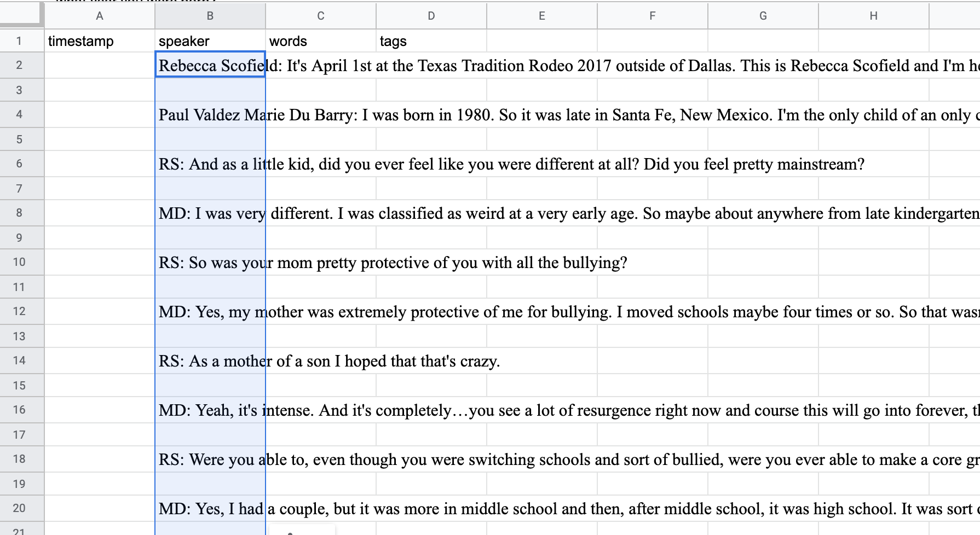Screen dimensions: 980x535
Task: Select the cell starting 'RS: And as a little kid'
Action: [x=210, y=164]
